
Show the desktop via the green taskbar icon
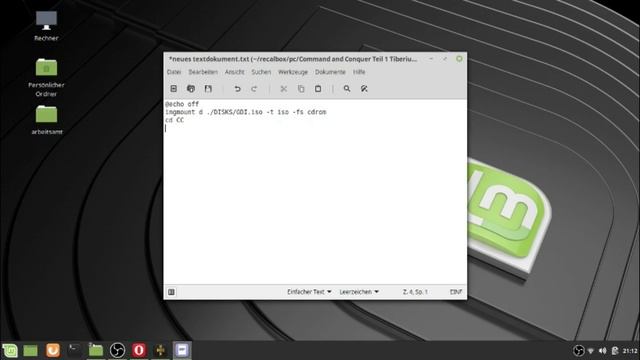click(x=31, y=350)
